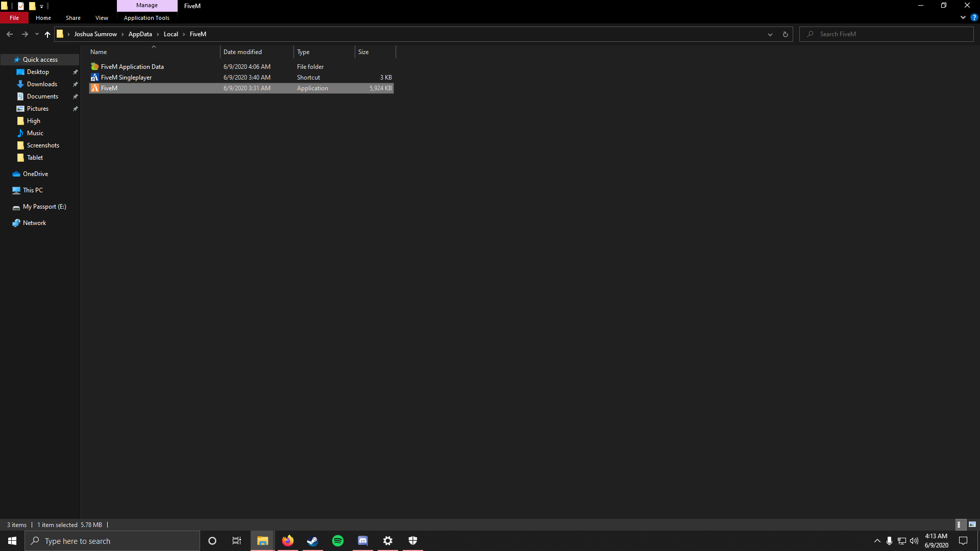Screen dimensions: 980x551
Task: Open Downloads in Quick access
Action: pyautogui.click(x=42, y=84)
